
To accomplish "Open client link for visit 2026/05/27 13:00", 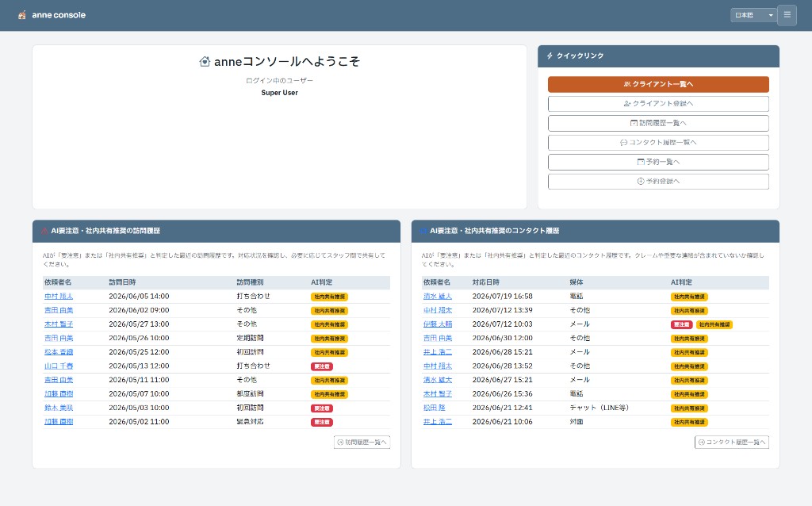I will [59, 324].
